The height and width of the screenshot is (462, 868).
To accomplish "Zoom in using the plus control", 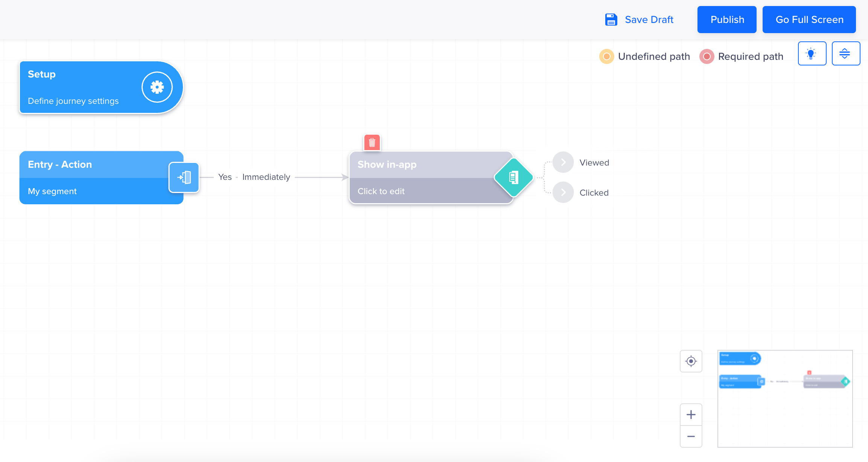I will tap(691, 414).
